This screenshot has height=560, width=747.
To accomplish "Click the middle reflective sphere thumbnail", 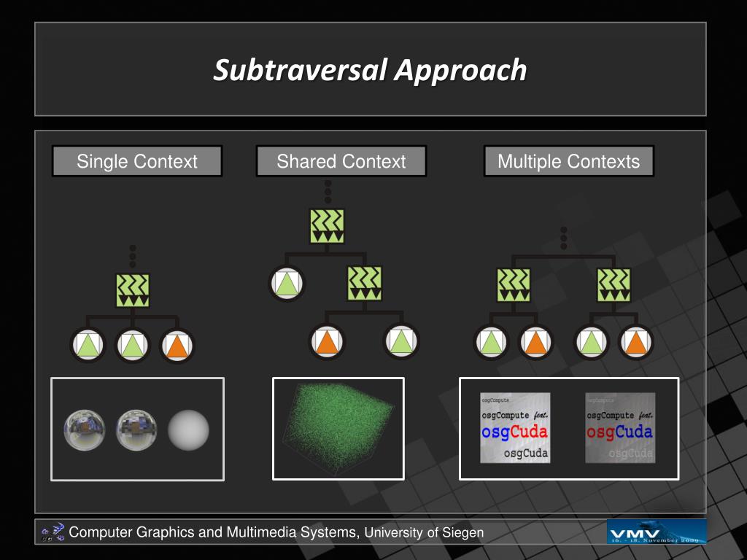I will tap(136, 430).
